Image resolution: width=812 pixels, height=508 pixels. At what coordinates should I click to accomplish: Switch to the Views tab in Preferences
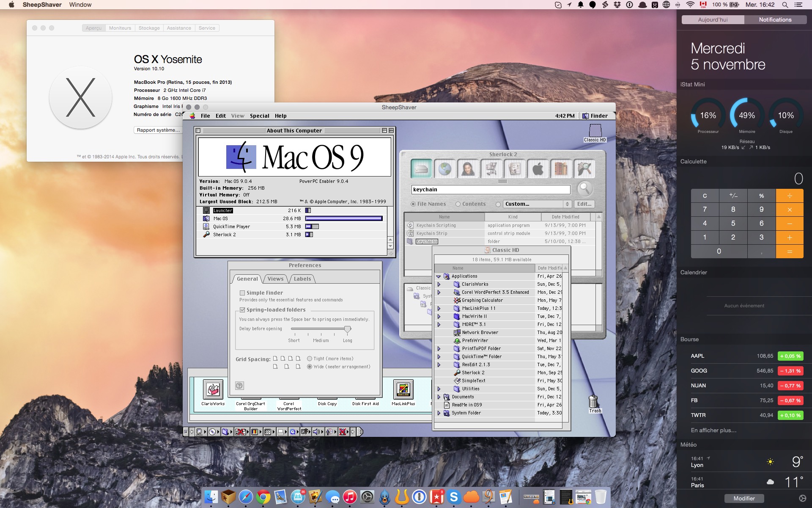[275, 279]
